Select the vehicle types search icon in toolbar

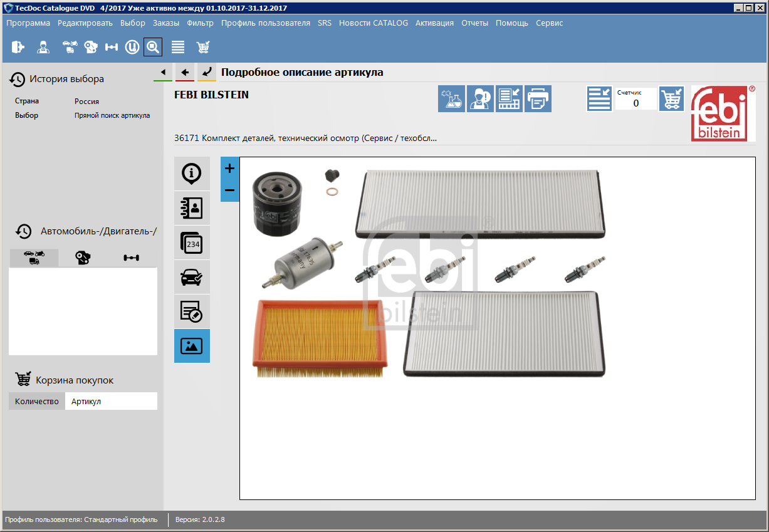point(70,47)
